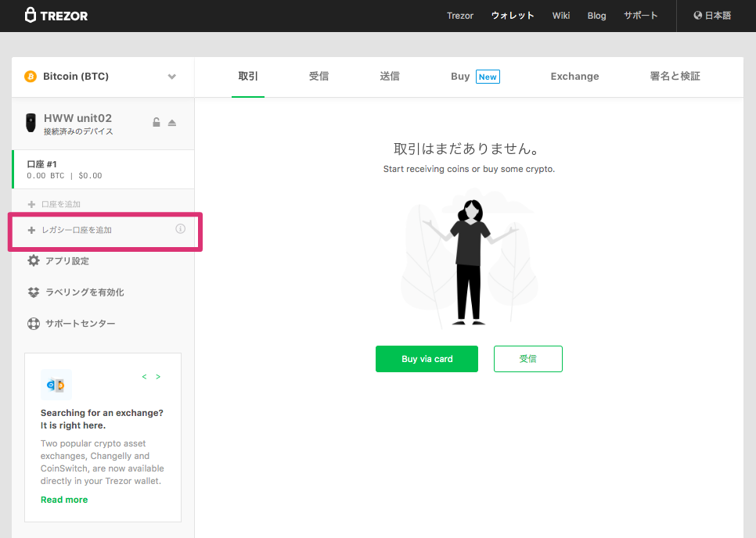Open the Wiki nav link
756x538 pixels.
point(560,16)
